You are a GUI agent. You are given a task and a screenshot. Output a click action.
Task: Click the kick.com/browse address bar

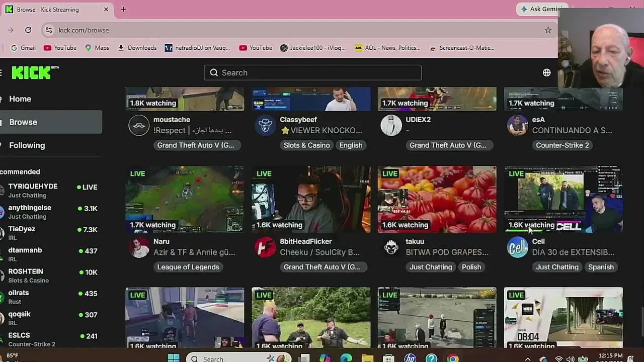[298, 30]
